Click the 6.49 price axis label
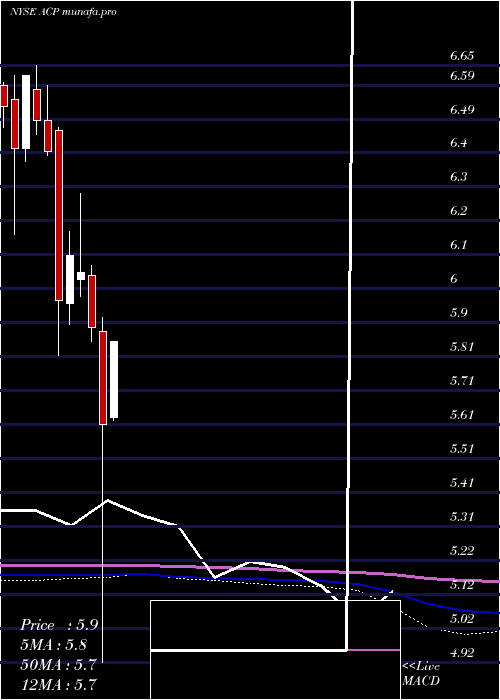The height and width of the screenshot is (700, 500). tap(462, 110)
